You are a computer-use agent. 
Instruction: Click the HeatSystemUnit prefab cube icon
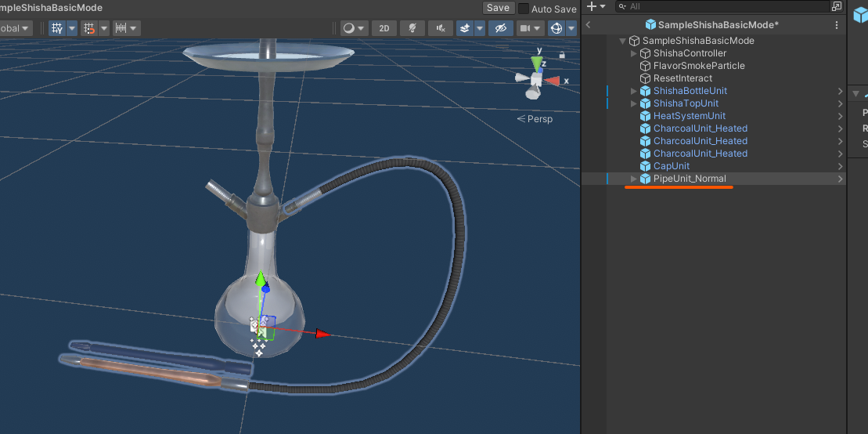[645, 116]
